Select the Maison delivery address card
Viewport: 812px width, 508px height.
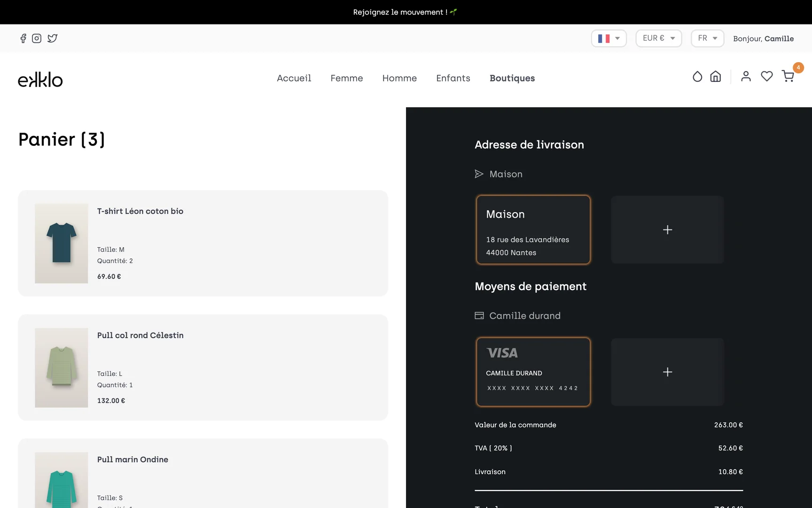[x=533, y=230]
